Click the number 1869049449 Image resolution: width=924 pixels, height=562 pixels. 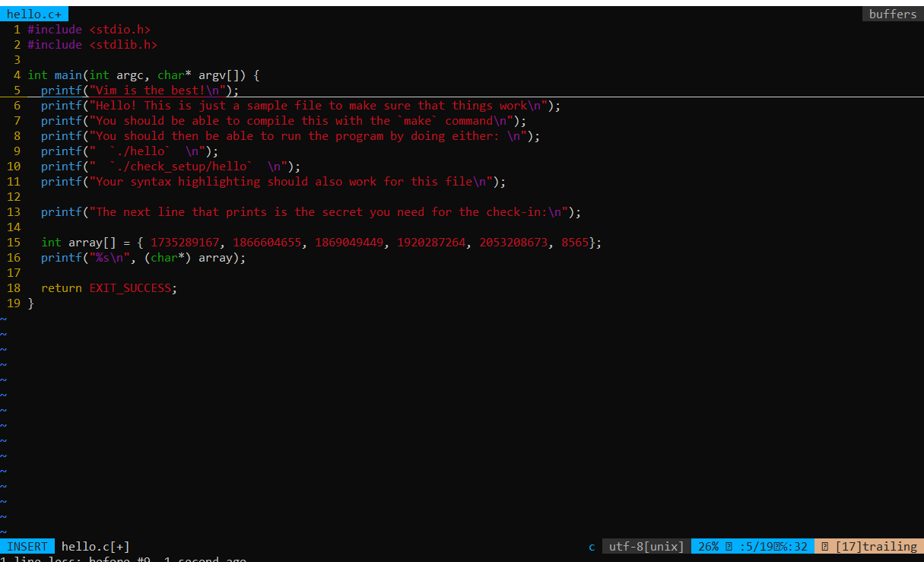[349, 243]
